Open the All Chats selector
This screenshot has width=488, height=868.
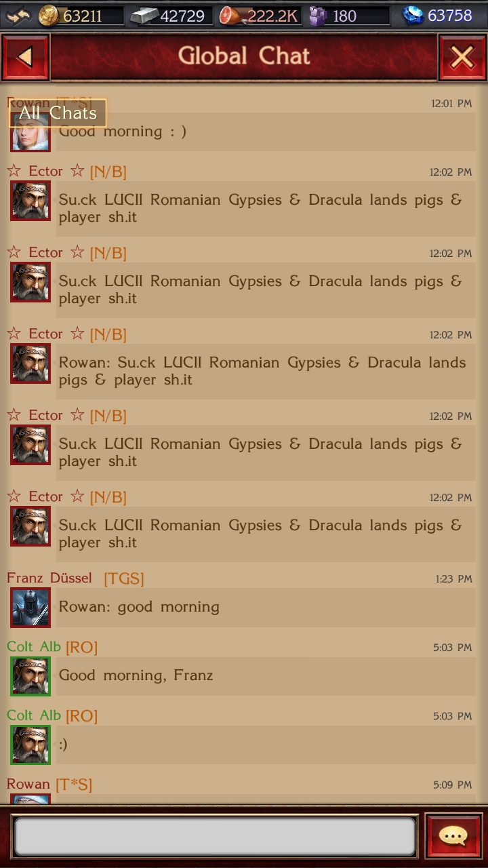coord(58,113)
